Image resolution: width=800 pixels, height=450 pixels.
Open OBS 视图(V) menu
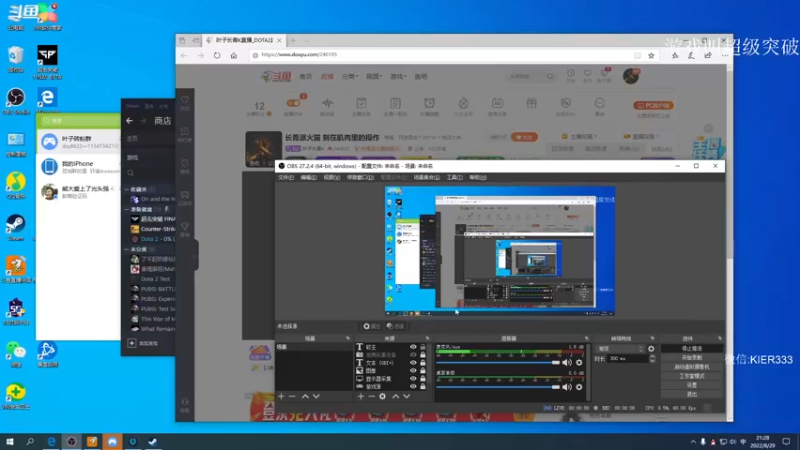pos(331,178)
